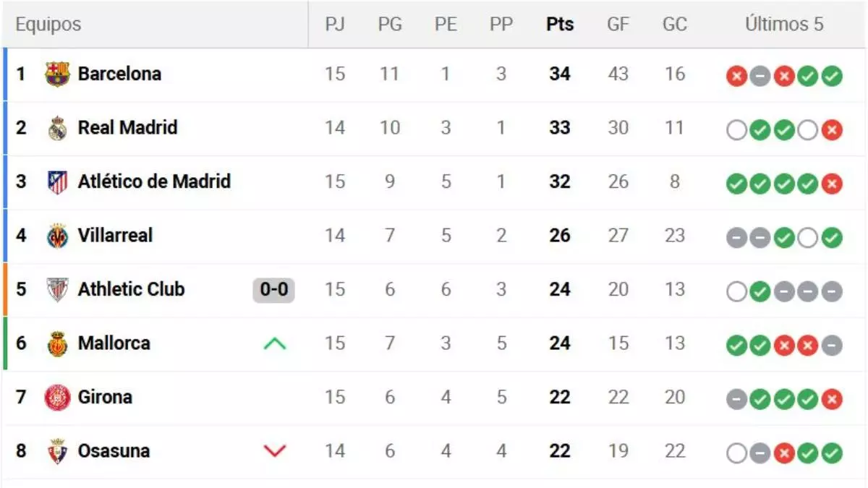Click Athletic Club's white pending match circle
Screen dimensions: 868x488
736,291
